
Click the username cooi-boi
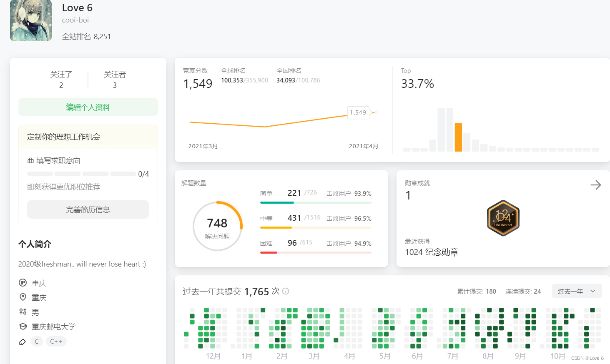[75, 20]
